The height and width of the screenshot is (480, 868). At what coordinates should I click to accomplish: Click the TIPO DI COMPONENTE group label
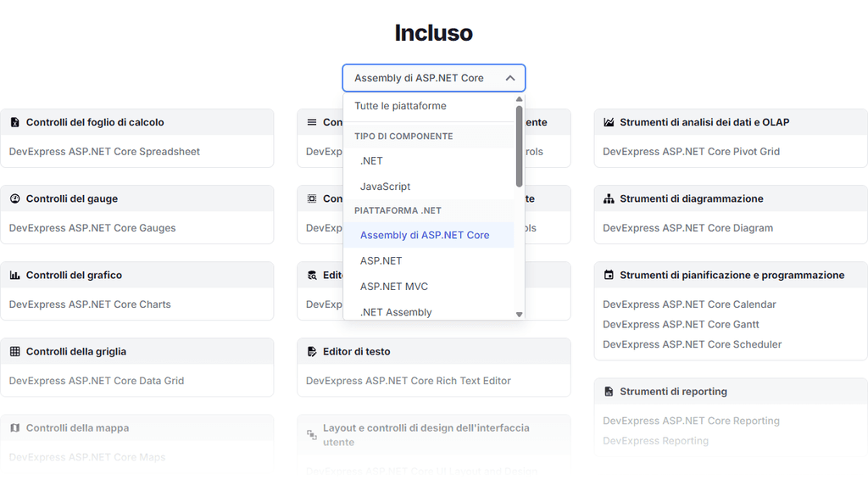point(403,137)
